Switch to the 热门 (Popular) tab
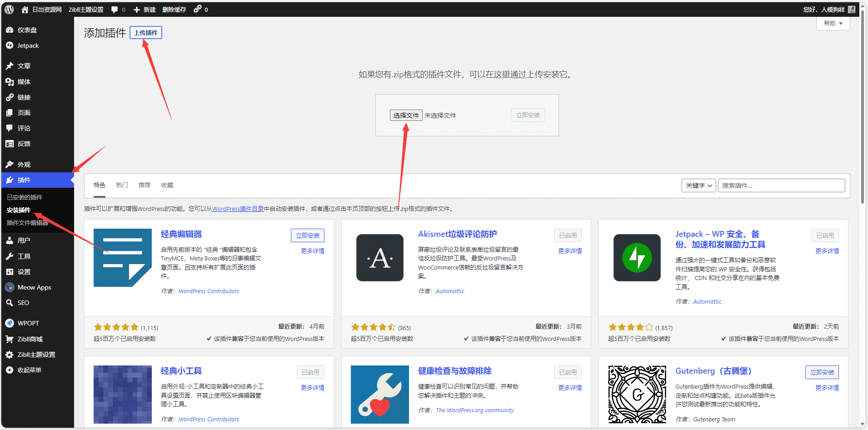 (121, 185)
